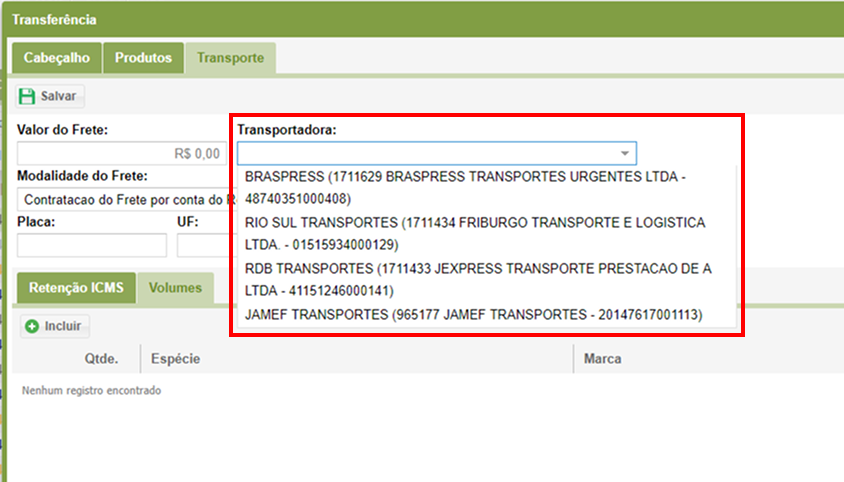This screenshot has width=844, height=482.
Task: Focus the Placa input field
Action: tap(92, 245)
